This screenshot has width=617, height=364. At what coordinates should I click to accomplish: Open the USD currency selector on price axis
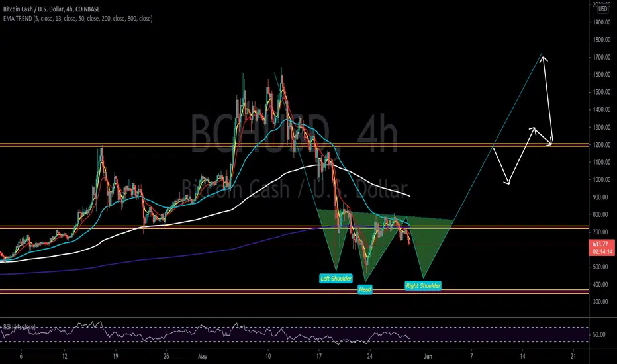pyautogui.click(x=603, y=9)
